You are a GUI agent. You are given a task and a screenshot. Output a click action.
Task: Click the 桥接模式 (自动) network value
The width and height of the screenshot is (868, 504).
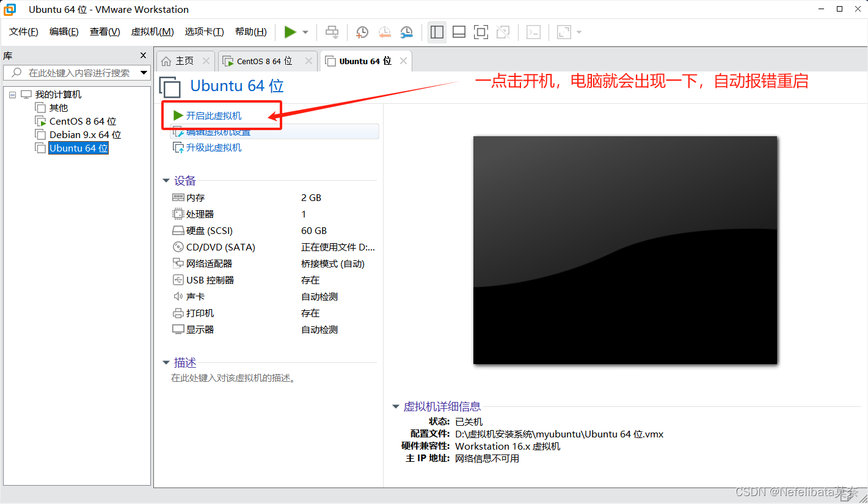tap(333, 264)
